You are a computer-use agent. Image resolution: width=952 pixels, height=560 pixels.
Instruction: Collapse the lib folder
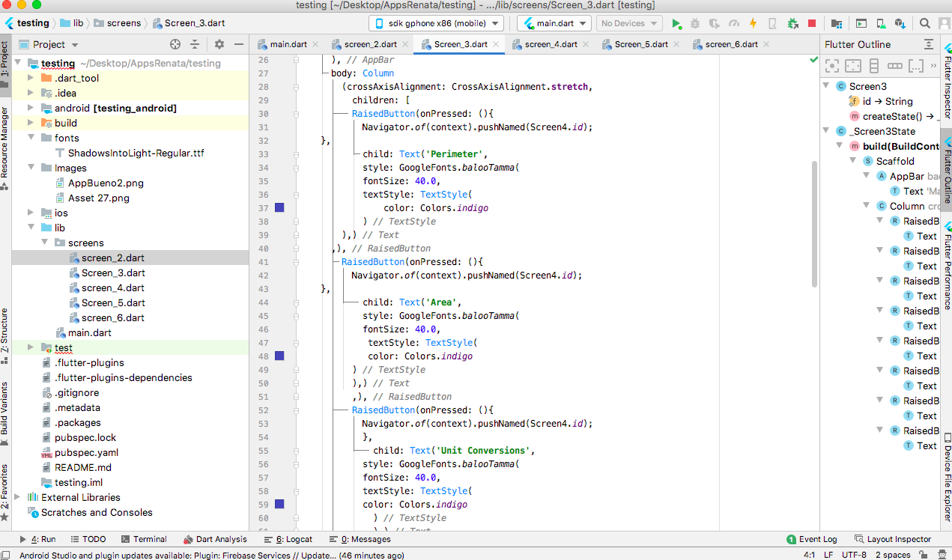point(30,228)
